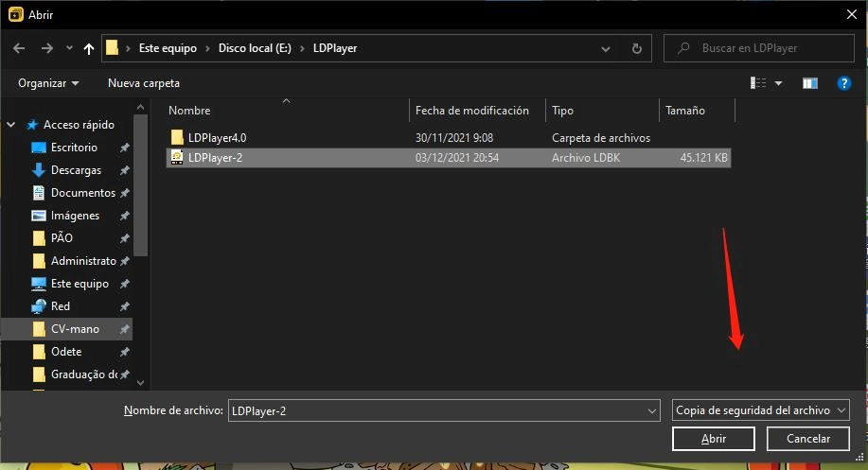This screenshot has height=470, width=868.
Task: Click the 'Archivo LDBK' type cell
Action: pos(586,158)
